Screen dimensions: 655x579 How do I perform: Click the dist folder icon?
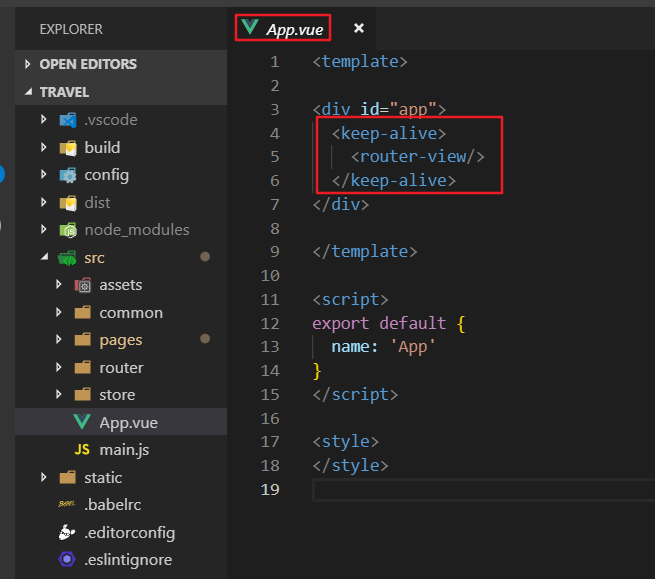point(68,203)
